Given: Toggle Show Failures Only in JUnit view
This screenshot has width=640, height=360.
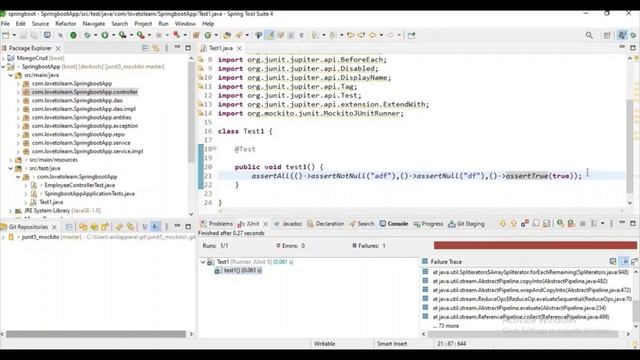Looking at the screenshot, I should (x=524, y=224).
